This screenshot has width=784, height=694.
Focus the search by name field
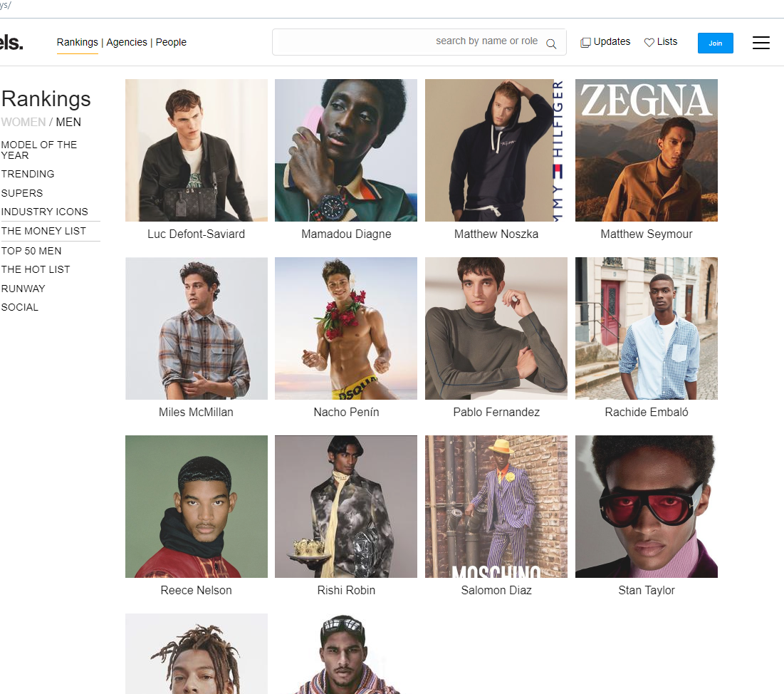[x=419, y=42]
